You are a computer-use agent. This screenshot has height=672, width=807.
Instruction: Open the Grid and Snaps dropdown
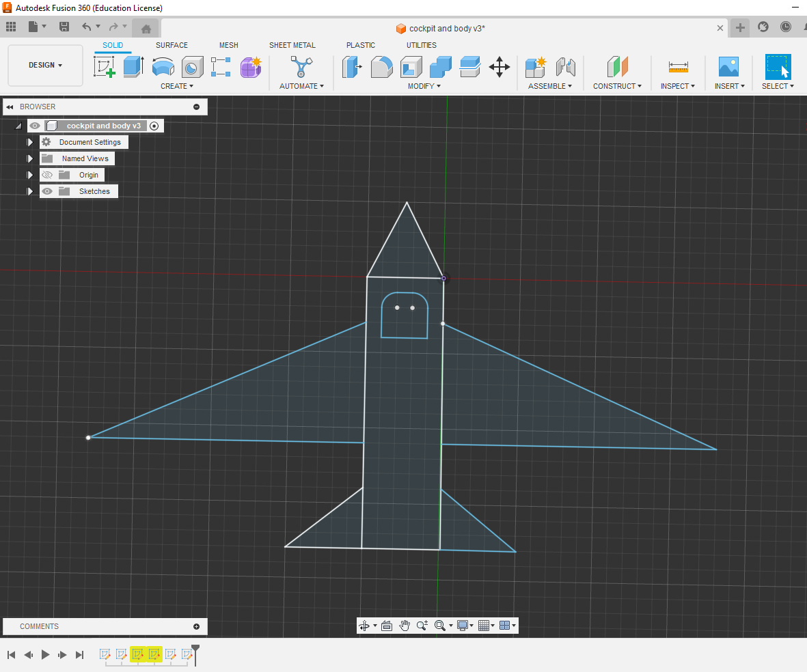click(485, 625)
